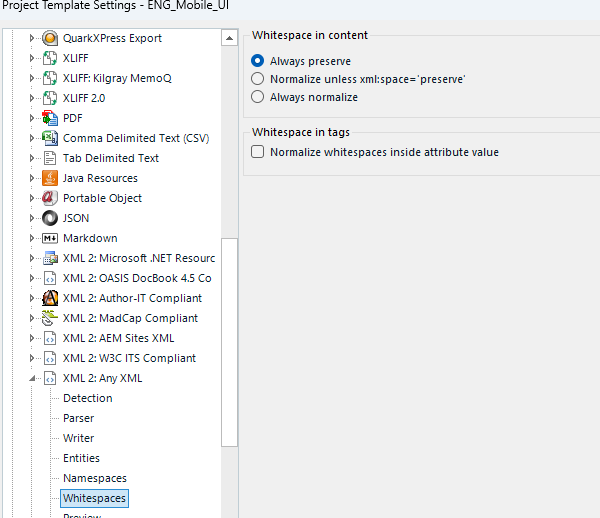Click the Author-IT Compliant icon

click(x=50, y=298)
